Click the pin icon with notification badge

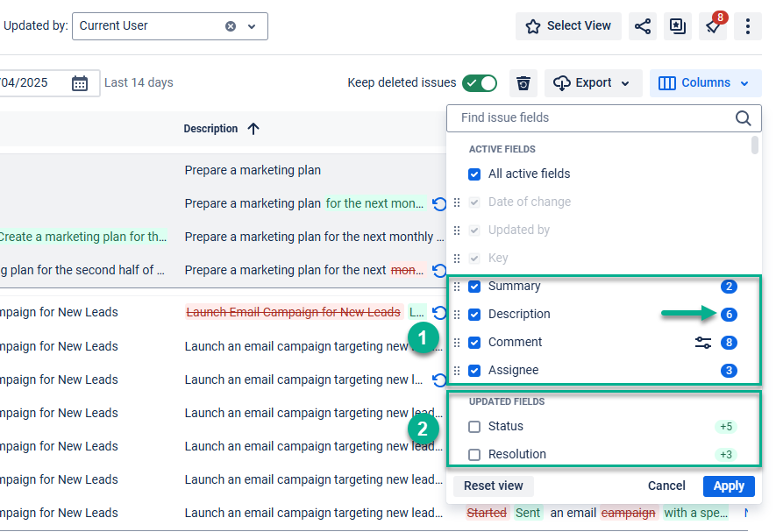713,26
